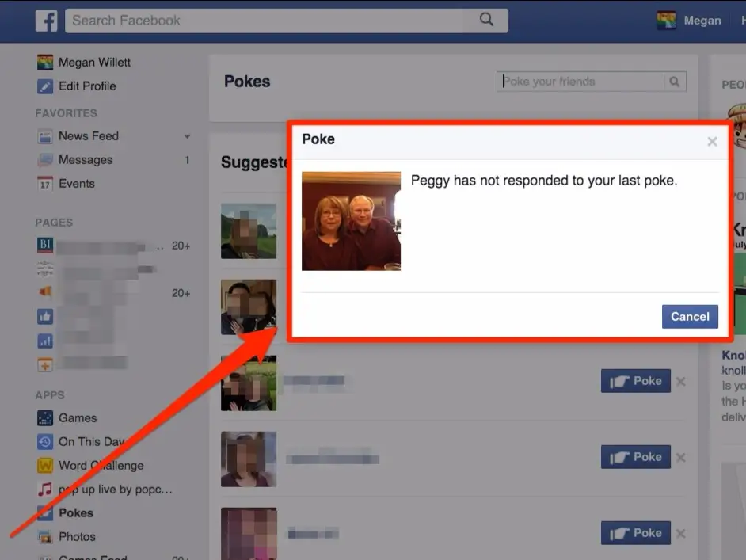Click Megan in the top navigation bar

pyautogui.click(x=702, y=21)
